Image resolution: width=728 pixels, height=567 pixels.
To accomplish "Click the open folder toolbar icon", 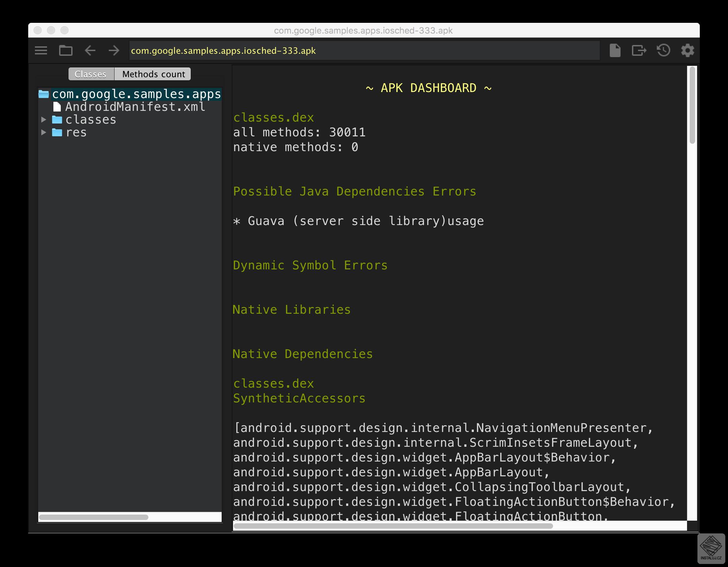I will click(66, 51).
